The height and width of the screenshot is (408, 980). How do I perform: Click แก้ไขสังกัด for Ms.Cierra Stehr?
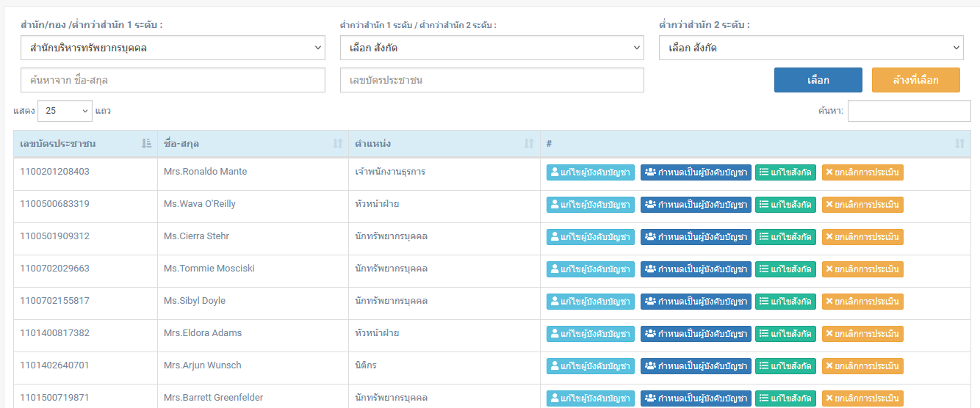(x=785, y=237)
